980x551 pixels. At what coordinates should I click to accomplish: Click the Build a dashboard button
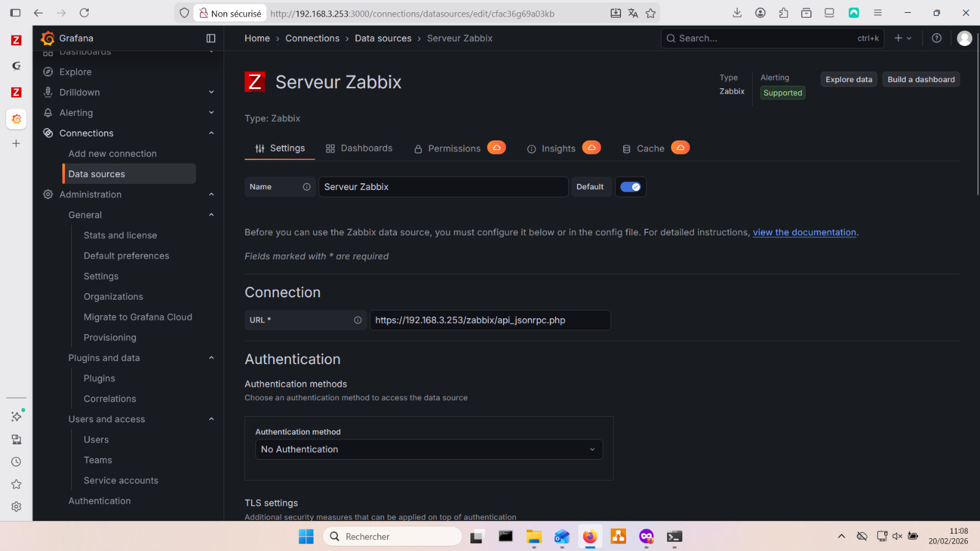921,80
